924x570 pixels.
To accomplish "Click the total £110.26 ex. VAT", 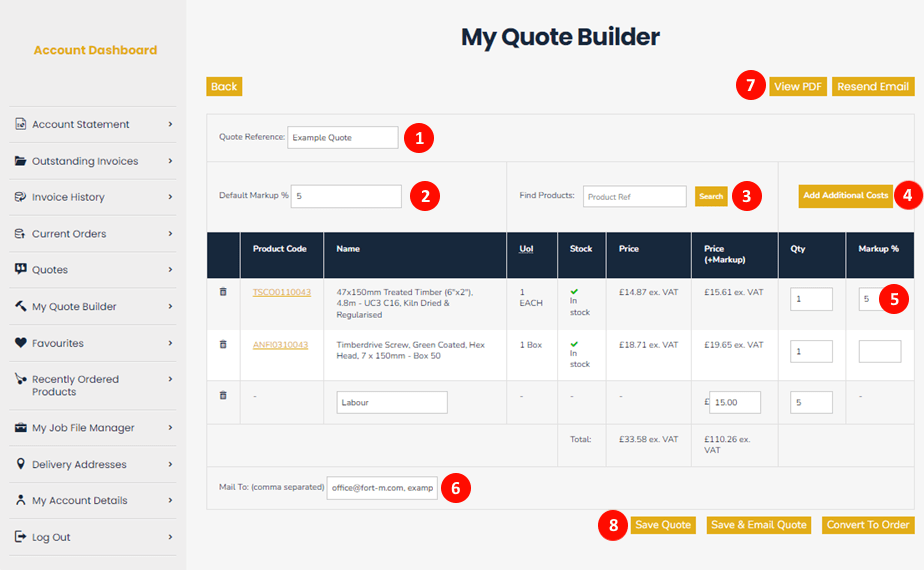I will coord(727,444).
